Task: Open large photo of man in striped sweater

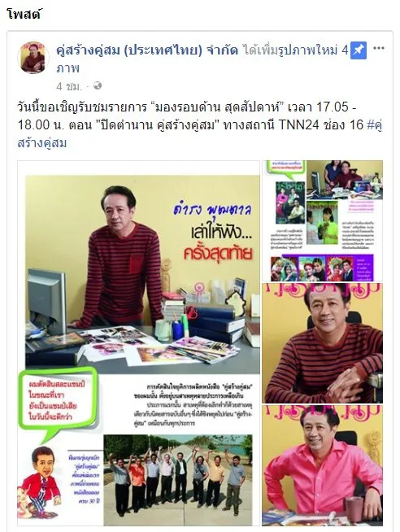Action: [x=139, y=342]
